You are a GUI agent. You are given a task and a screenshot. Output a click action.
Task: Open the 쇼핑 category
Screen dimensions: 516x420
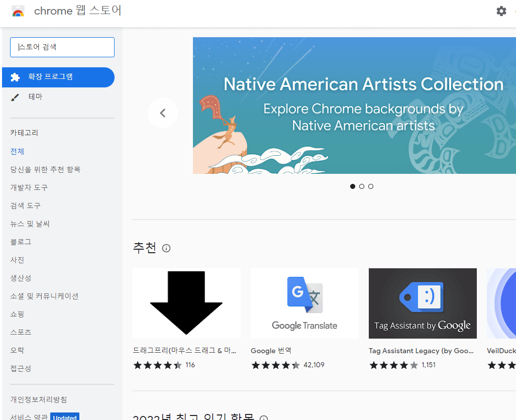tap(17, 314)
